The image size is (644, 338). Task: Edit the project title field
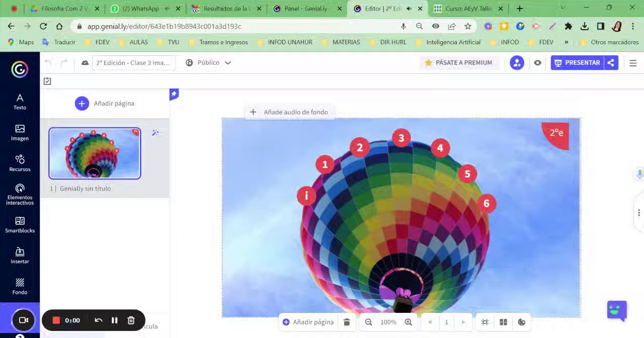point(134,63)
